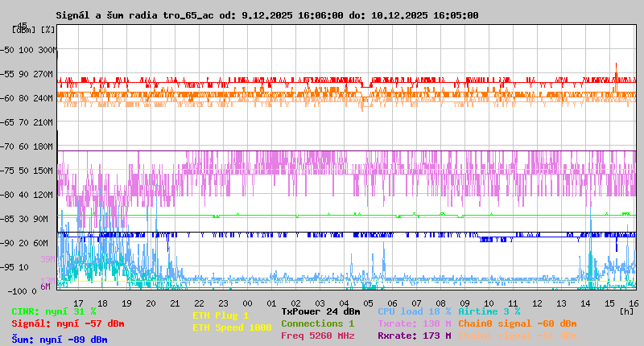Click hour label '01' on time axis
644x346 pixels.
point(271,303)
